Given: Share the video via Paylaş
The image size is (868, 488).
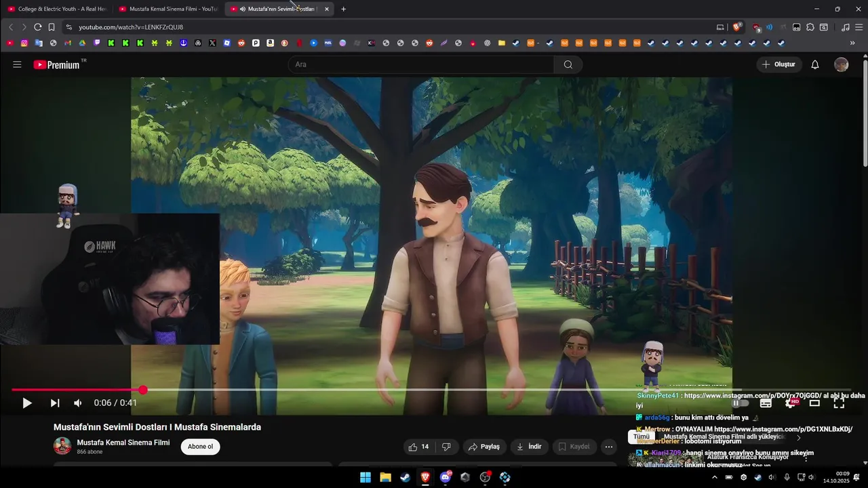Looking at the screenshot, I should (484, 447).
